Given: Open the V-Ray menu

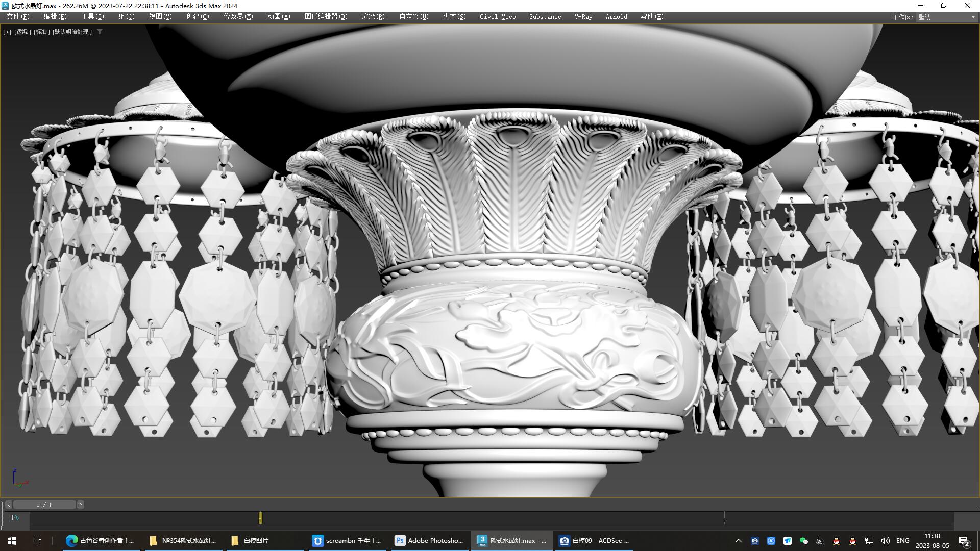Looking at the screenshot, I should click(582, 16).
